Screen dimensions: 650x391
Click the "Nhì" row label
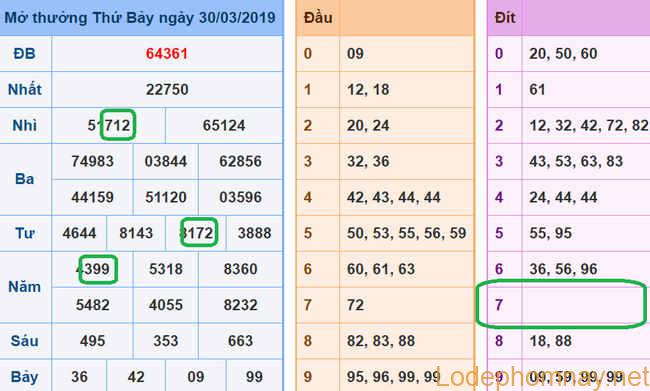pos(24,126)
